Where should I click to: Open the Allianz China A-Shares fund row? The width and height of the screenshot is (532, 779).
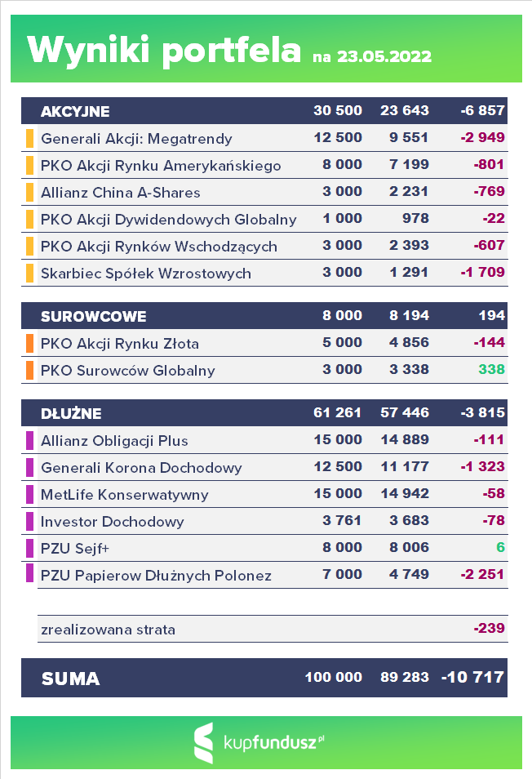click(x=120, y=193)
